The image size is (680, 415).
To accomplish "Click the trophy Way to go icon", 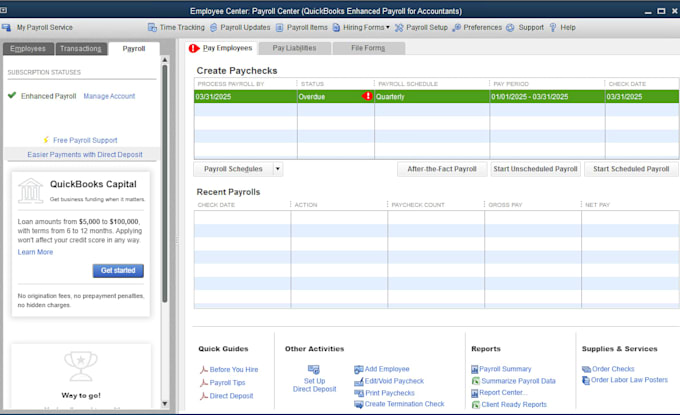I will tap(81, 366).
